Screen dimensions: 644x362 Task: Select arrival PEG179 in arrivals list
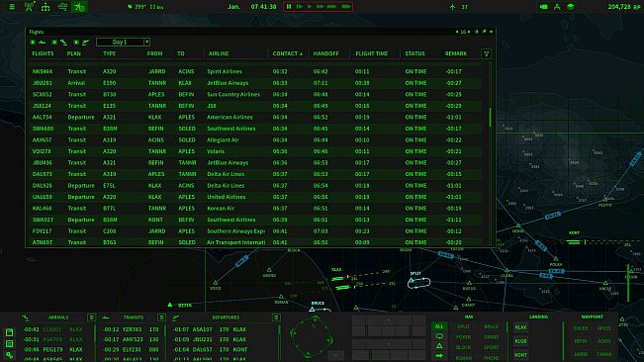[53, 350]
